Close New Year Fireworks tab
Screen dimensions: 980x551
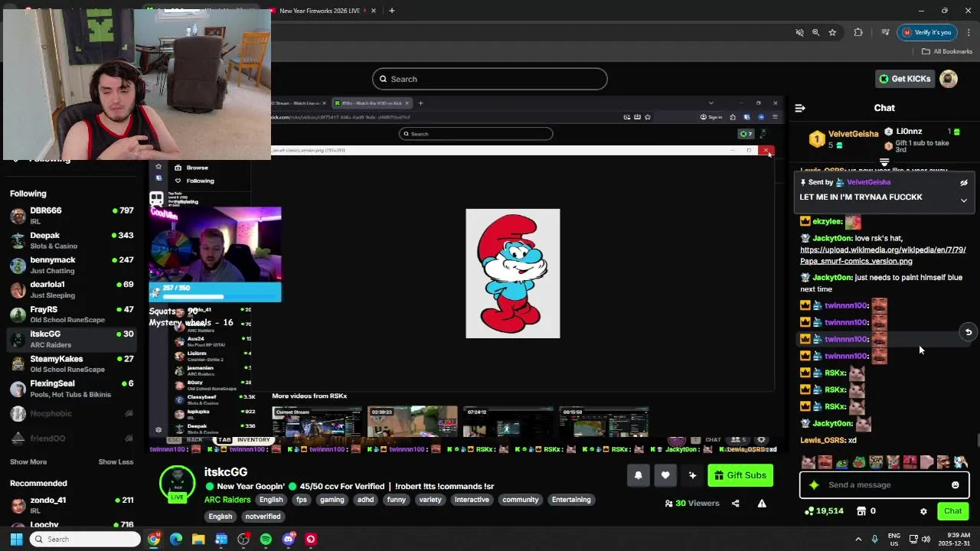pyautogui.click(x=374, y=11)
